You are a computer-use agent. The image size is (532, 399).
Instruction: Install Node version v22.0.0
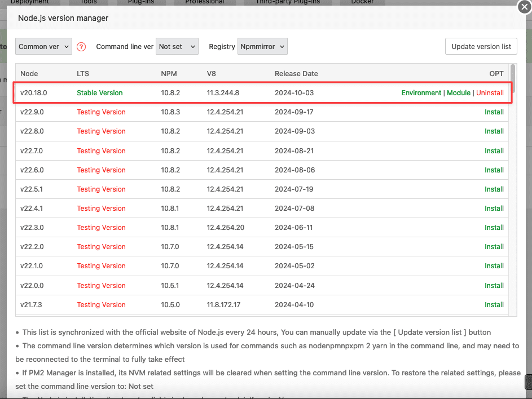[494, 286]
